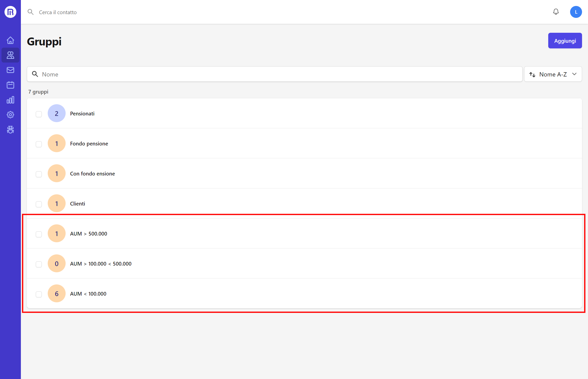The width and height of the screenshot is (588, 379).
Task: Select the Clienti group checkbox
Action: pyautogui.click(x=39, y=204)
